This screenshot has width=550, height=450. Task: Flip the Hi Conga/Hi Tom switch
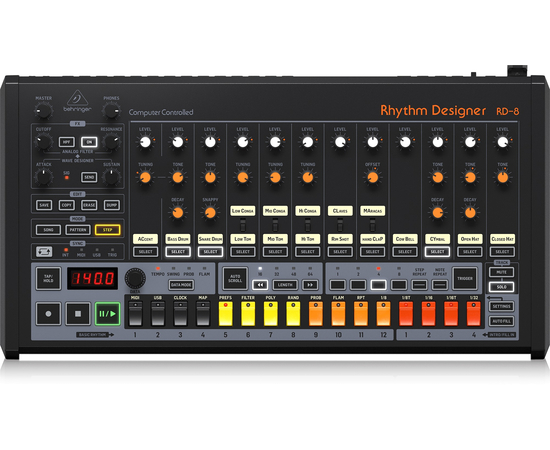coord(308,225)
